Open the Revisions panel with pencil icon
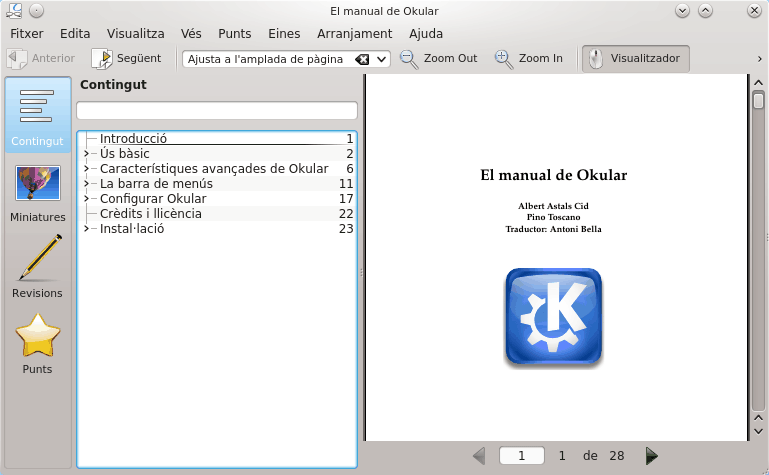Image resolution: width=769 pixels, height=475 pixels. (37, 268)
